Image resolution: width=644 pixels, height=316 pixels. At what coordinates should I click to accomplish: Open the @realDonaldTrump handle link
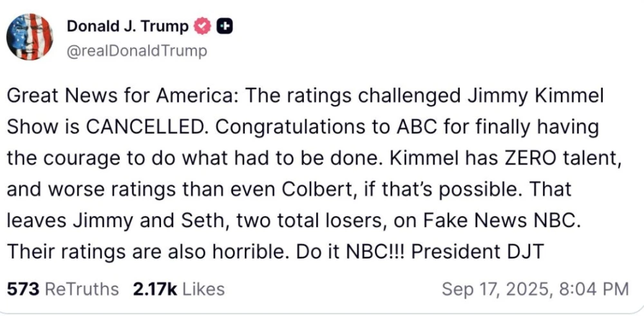point(137,51)
